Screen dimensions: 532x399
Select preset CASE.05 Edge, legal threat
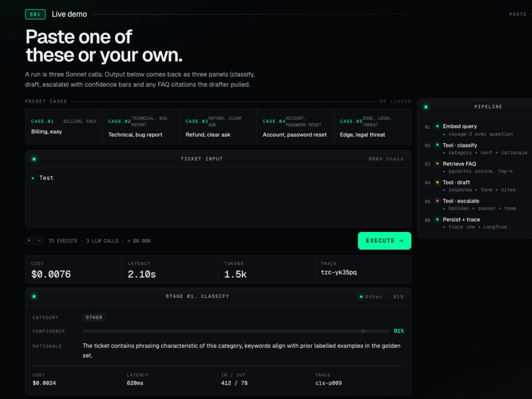372,127
